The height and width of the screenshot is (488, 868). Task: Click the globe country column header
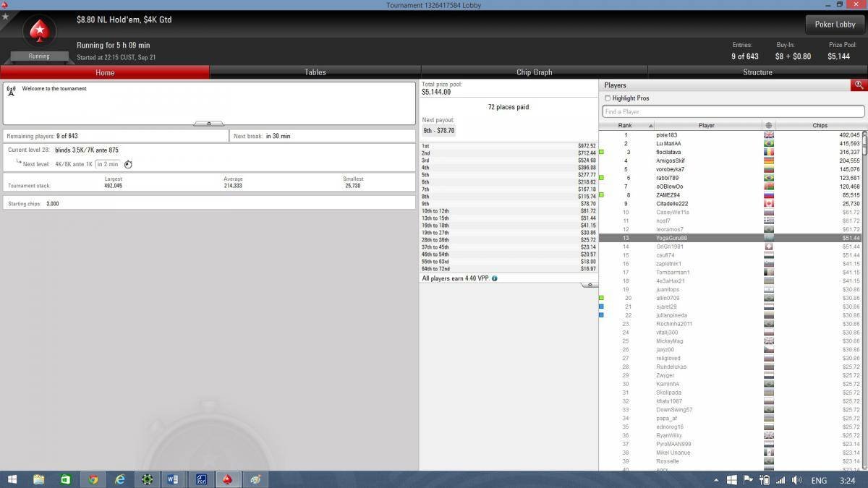(768, 126)
